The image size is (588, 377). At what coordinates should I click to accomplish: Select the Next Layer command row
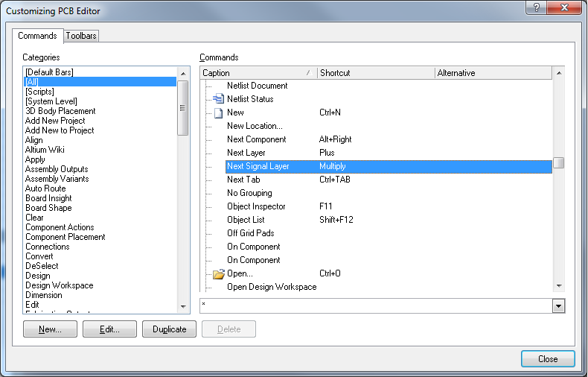tap(246, 153)
